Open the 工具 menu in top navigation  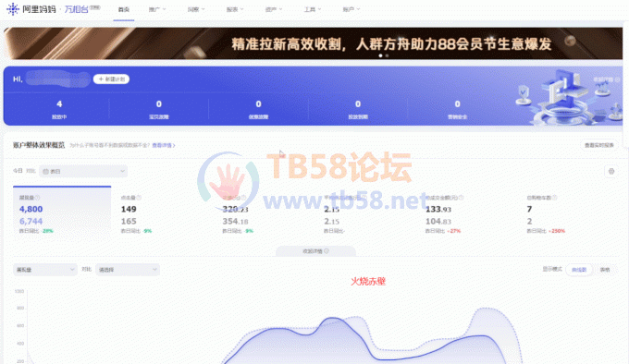[x=312, y=9]
